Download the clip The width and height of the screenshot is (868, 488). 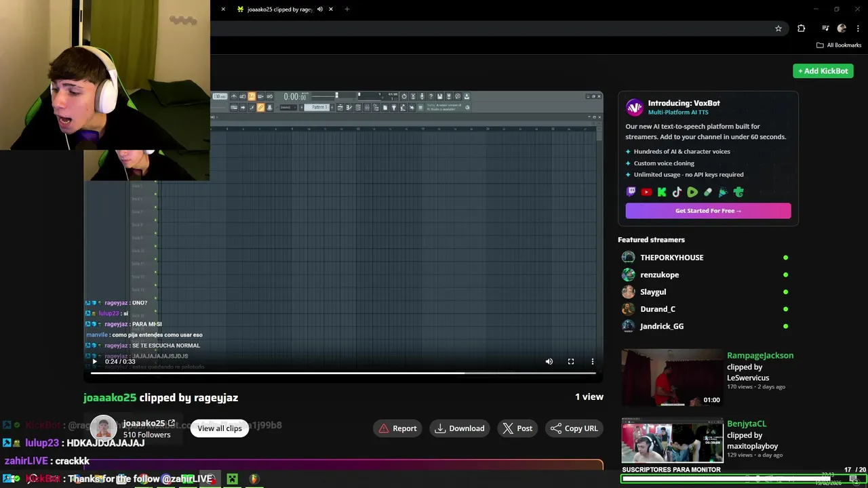tap(460, 428)
